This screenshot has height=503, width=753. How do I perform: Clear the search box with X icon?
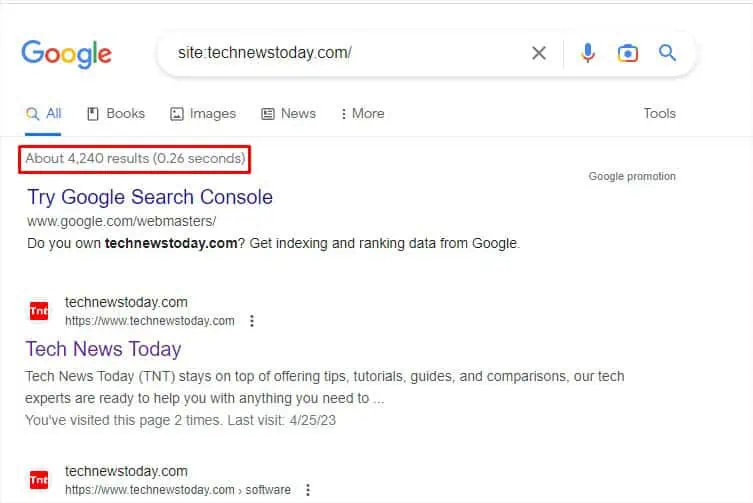tap(539, 53)
